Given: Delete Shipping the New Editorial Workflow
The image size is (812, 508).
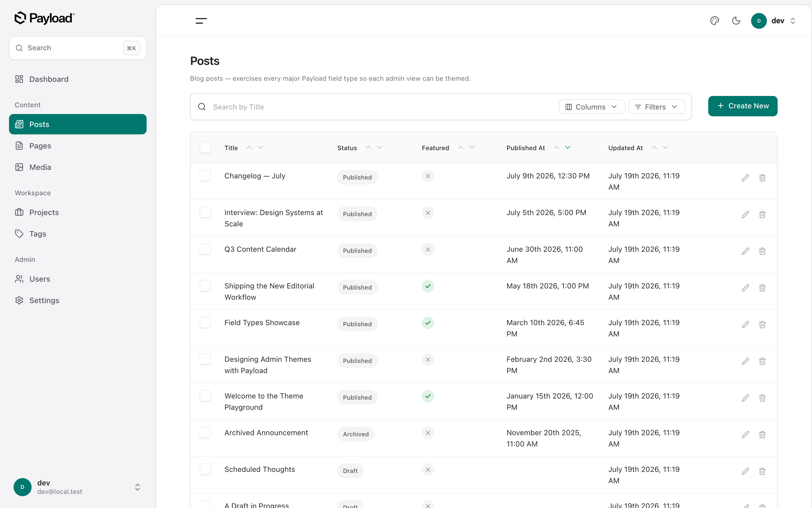Looking at the screenshot, I should click(x=762, y=288).
